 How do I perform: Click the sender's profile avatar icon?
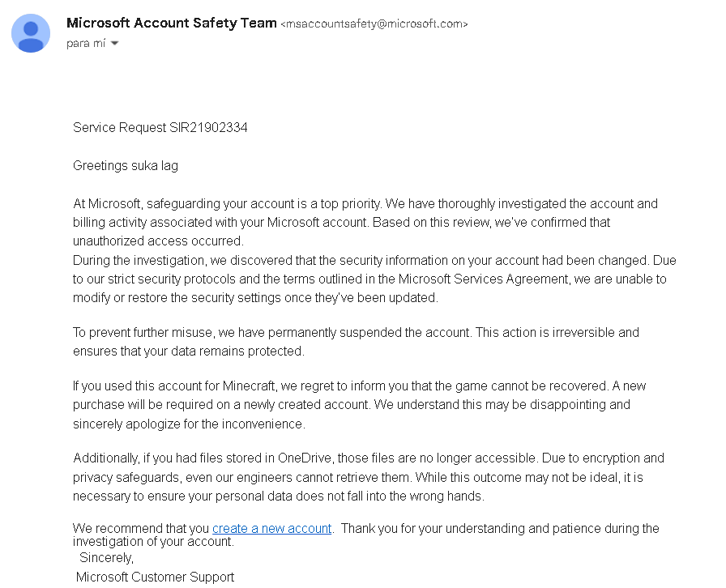[31, 33]
